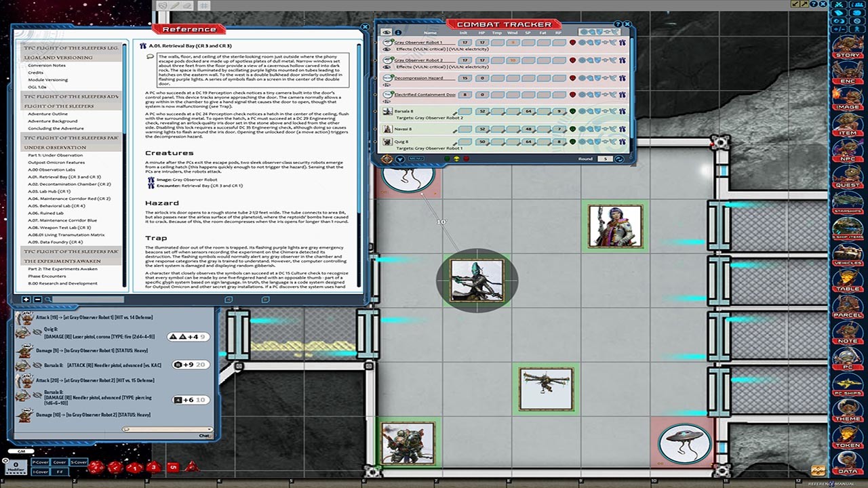Image resolution: width=868 pixels, height=488 pixels.
Task: Toggle P-Cover modifier button
Action: point(40,462)
